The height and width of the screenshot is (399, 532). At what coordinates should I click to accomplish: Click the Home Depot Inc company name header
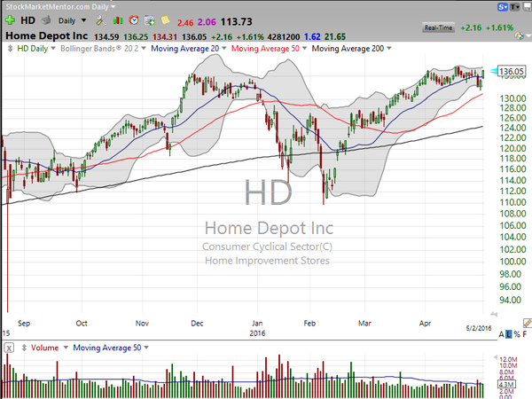tap(47, 36)
